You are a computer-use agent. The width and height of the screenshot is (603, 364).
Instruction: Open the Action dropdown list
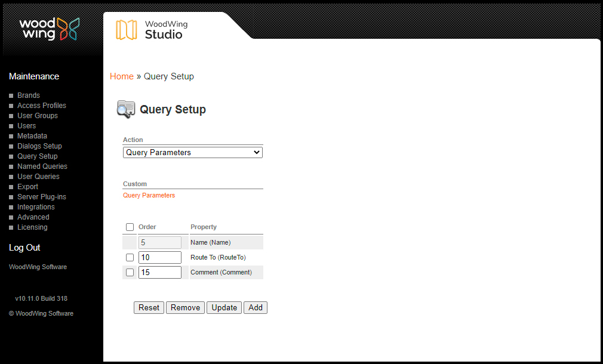192,152
